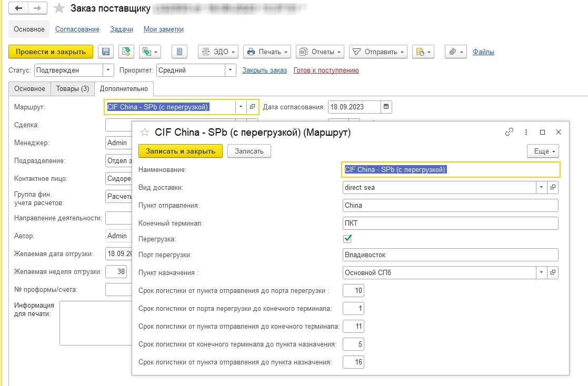
Task: Click the Записать и закрыть button
Action: pyautogui.click(x=181, y=151)
